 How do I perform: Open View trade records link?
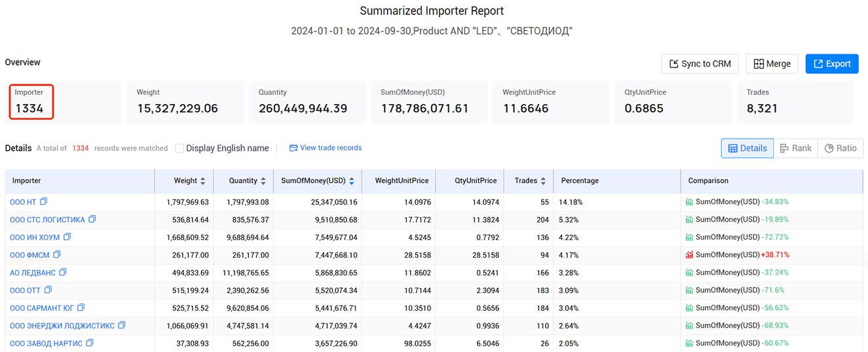[x=326, y=148]
